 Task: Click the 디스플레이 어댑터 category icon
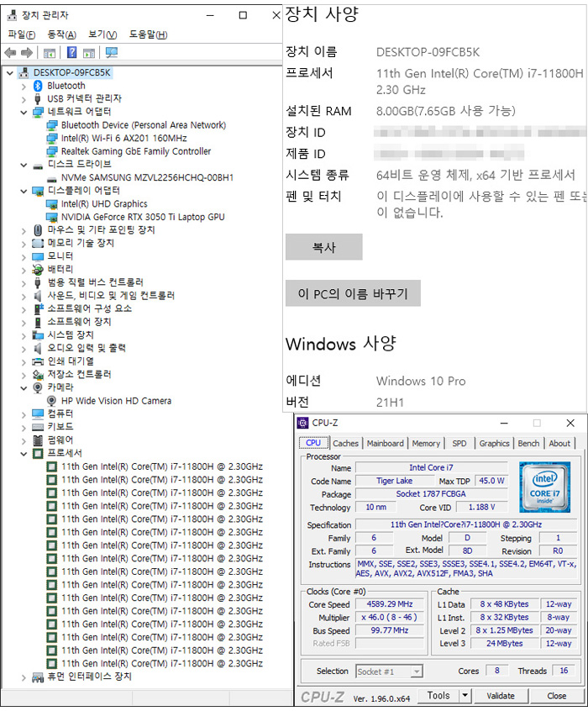(38, 191)
